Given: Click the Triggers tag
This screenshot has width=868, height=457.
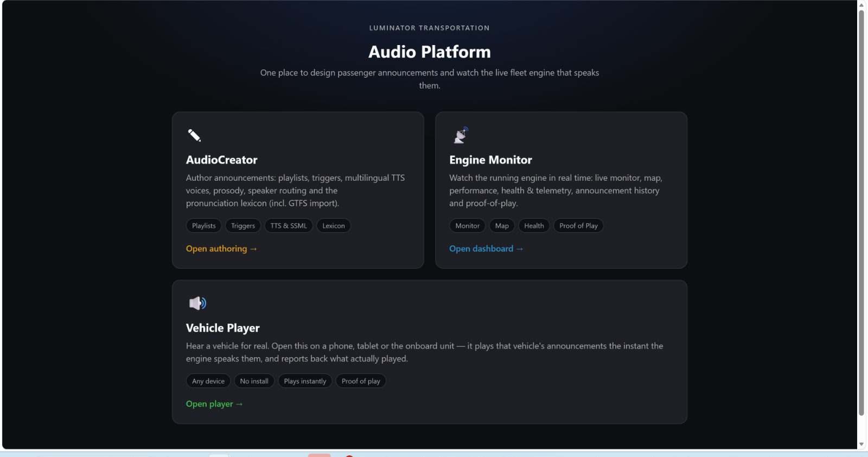Looking at the screenshot, I should tap(242, 226).
